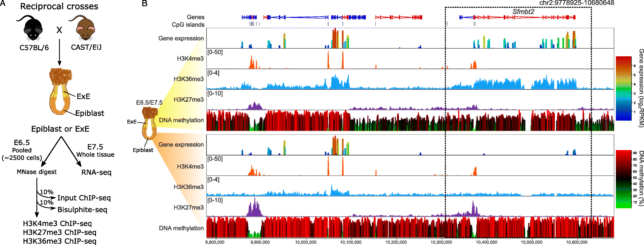Click the gene expression rainbow colour scale bar
This screenshot has height=245, width=644.
click(x=623, y=88)
